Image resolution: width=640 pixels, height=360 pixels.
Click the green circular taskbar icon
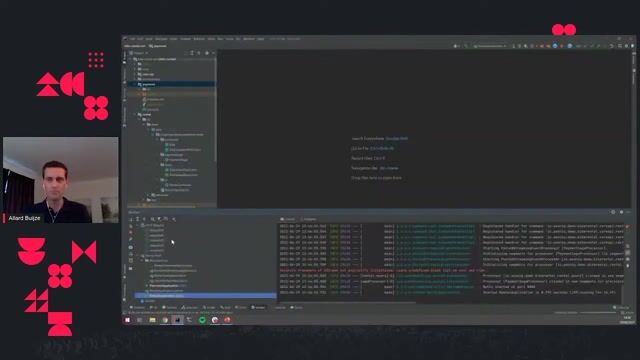[202, 320]
